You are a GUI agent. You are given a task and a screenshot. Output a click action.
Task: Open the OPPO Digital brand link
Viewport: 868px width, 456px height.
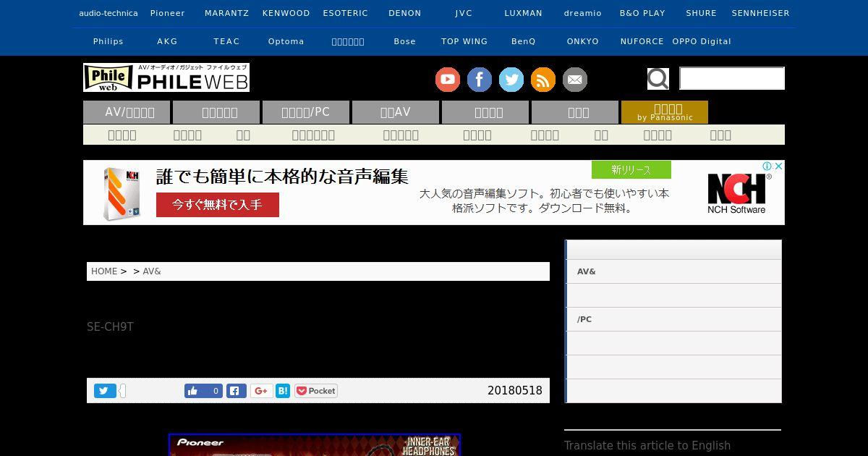point(702,41)
